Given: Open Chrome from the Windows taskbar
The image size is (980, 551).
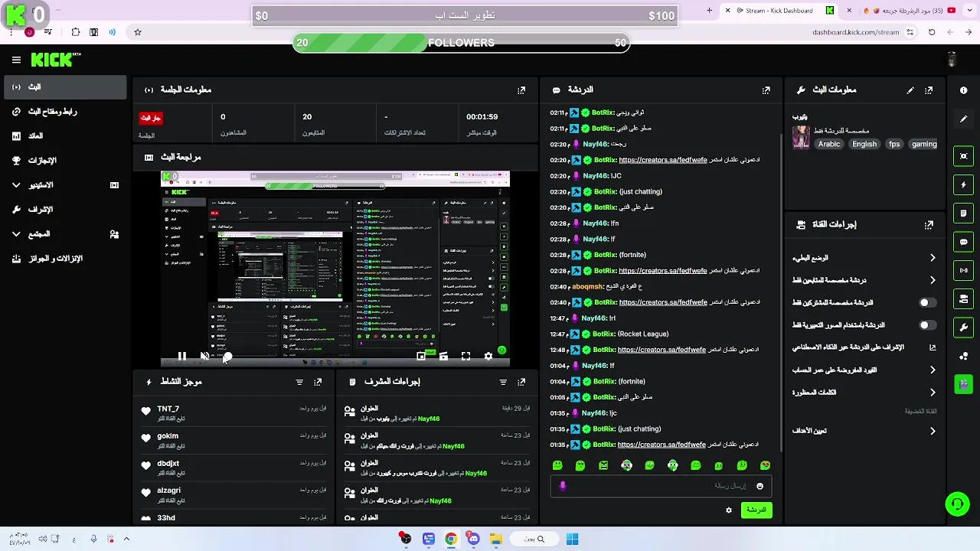Looking at the screenshot, I should (451, 539).
